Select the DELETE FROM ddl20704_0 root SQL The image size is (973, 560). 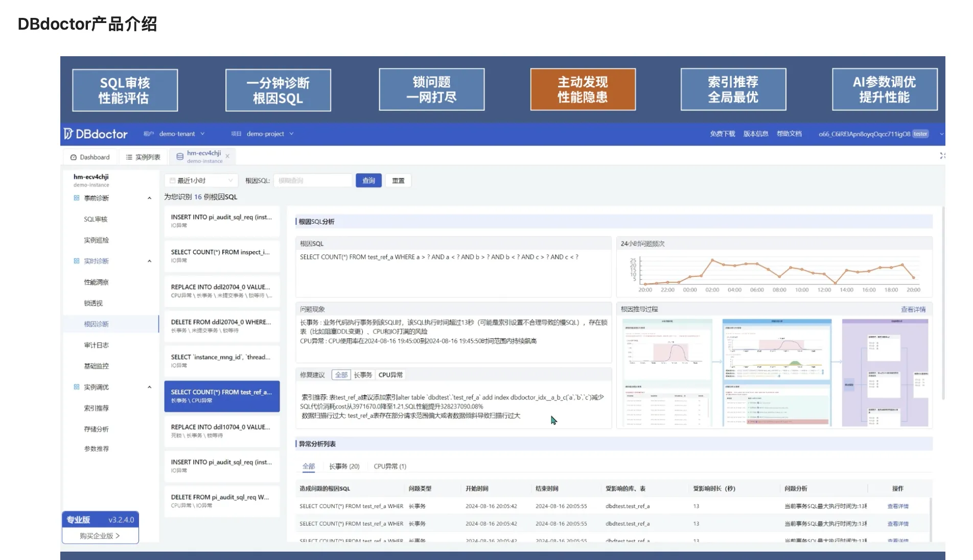tap(222, 326)
